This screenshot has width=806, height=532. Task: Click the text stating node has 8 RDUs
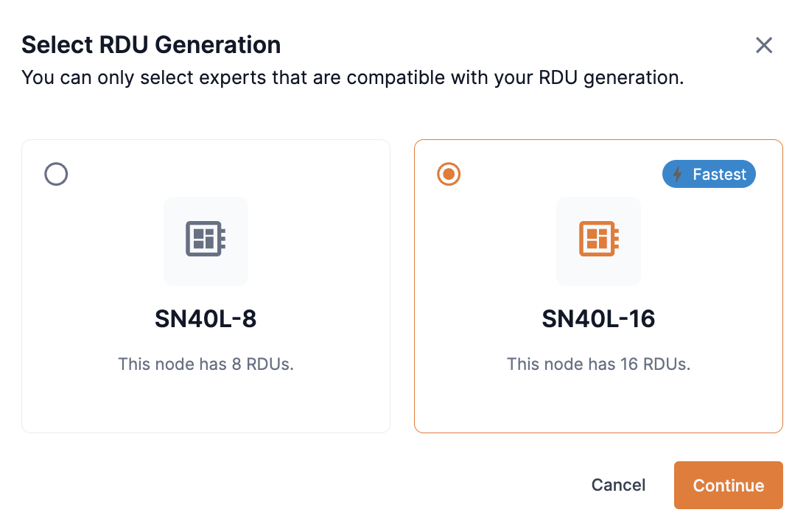(x=206, y=363)
